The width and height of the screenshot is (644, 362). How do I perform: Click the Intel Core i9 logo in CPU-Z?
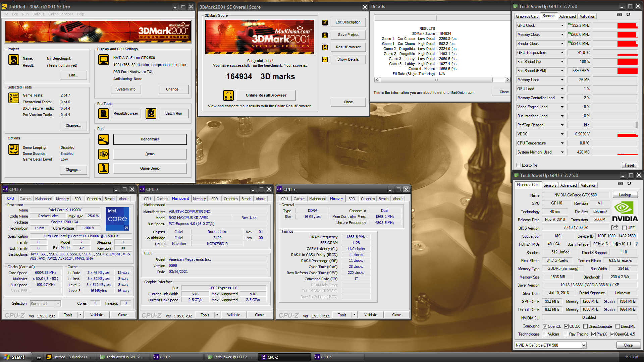pyautogui.click(x=117, y=219)
